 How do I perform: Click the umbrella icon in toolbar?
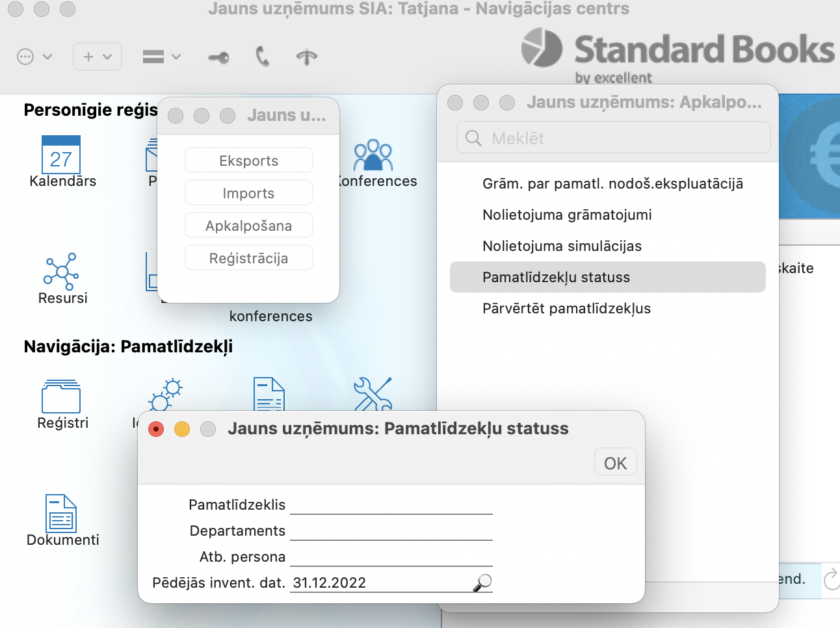point(307,57)
